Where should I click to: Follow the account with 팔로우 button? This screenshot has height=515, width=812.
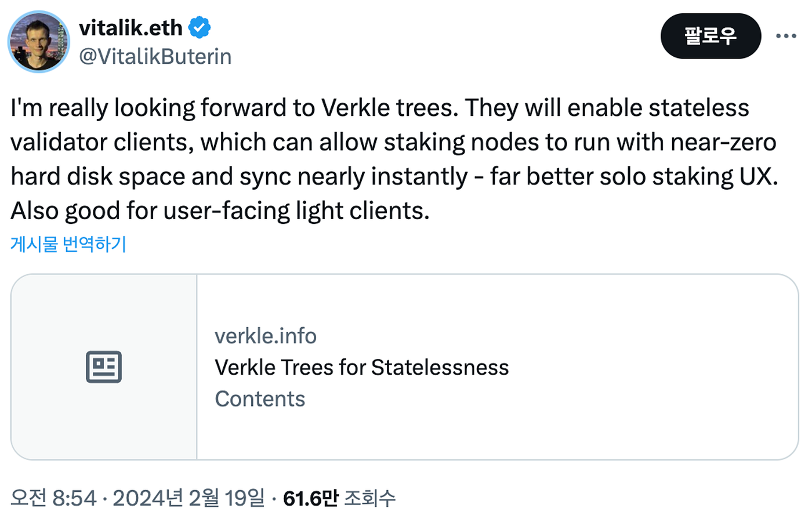(710, 36)
